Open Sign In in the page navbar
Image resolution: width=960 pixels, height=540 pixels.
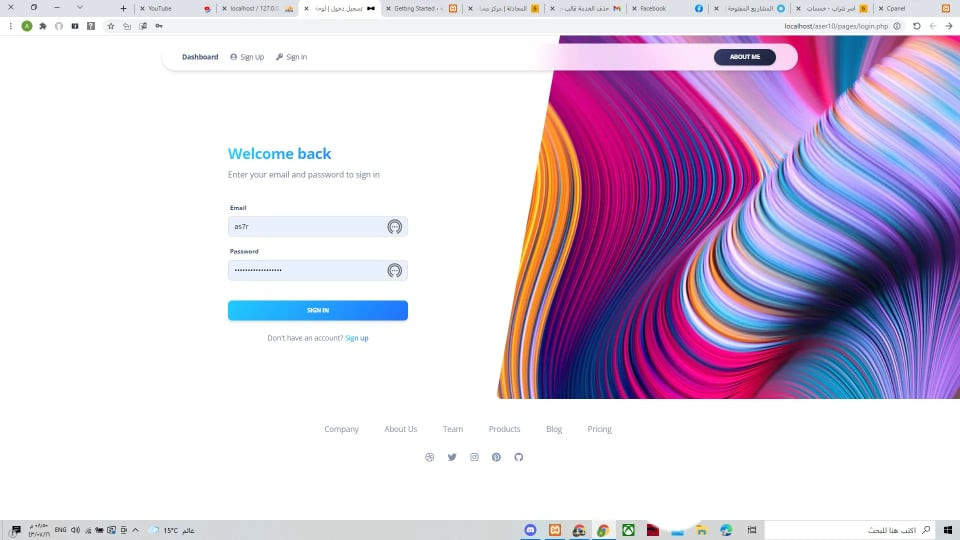coord(291,57)
